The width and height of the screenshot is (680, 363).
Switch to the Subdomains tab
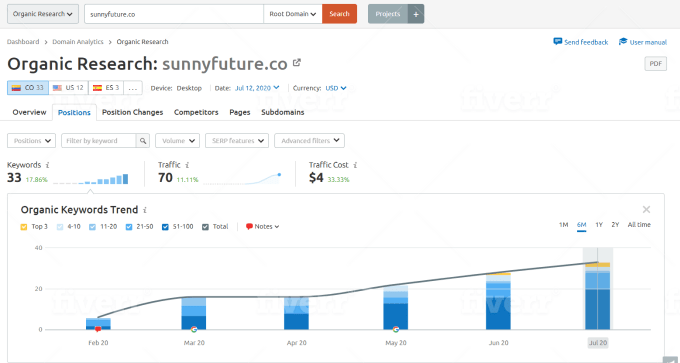(283, 112)
